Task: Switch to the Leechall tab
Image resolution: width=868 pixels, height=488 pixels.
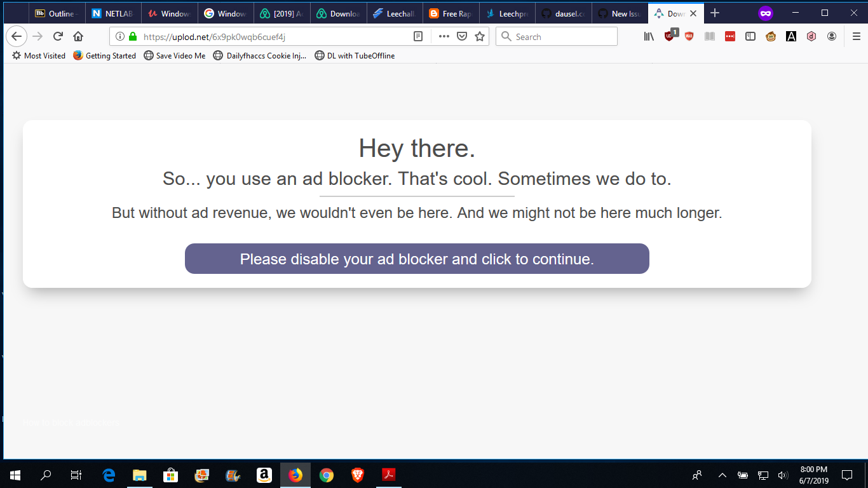Action: pos(395,13)
